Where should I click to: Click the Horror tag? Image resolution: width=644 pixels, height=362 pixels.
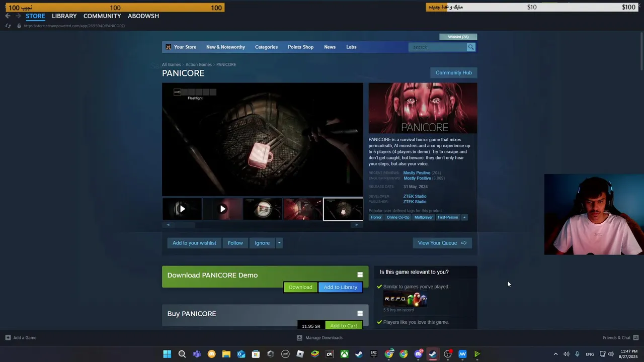376,217
